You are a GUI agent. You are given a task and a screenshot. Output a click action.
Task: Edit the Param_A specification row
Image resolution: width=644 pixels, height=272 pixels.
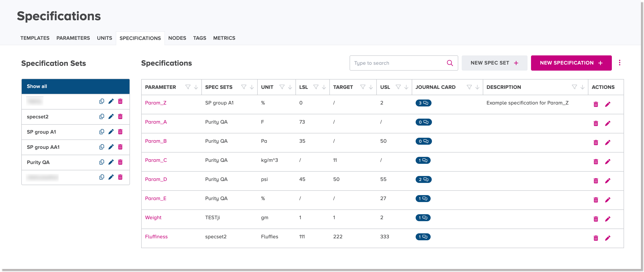[608, 123]
